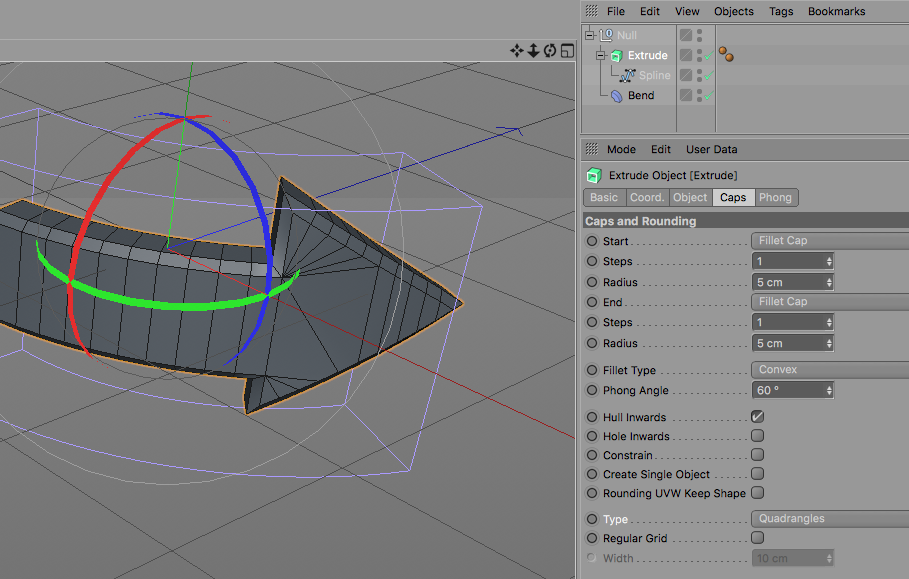This screenshot has width=909, height=579.
Task: Disable the Hull Inwards checkbox
Action: click(757, 417)
